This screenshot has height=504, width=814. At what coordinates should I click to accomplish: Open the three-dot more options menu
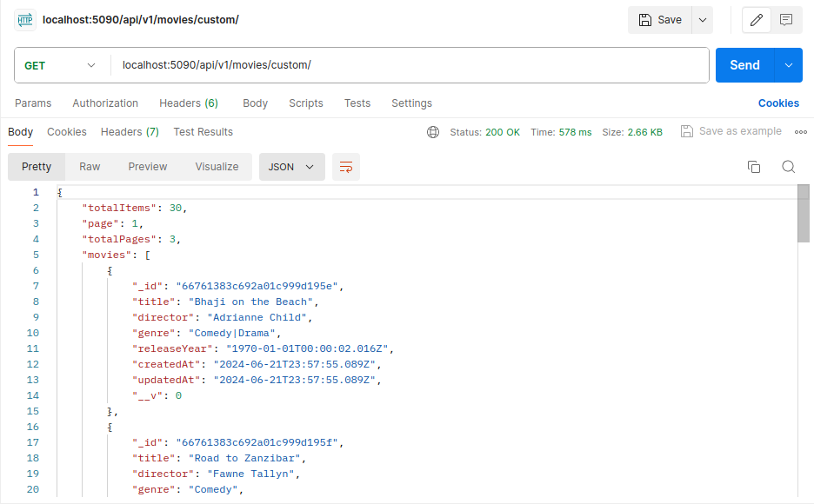[800, 132]
